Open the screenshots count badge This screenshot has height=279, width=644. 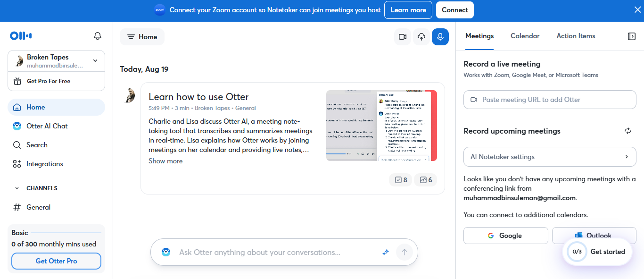pos(426,180)
